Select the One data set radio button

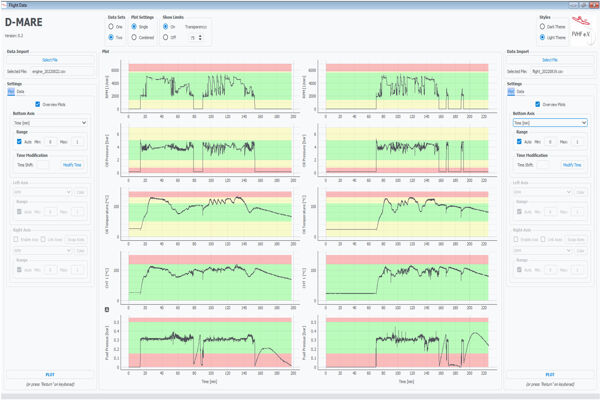pyautogui.click(x=110, y=27)
